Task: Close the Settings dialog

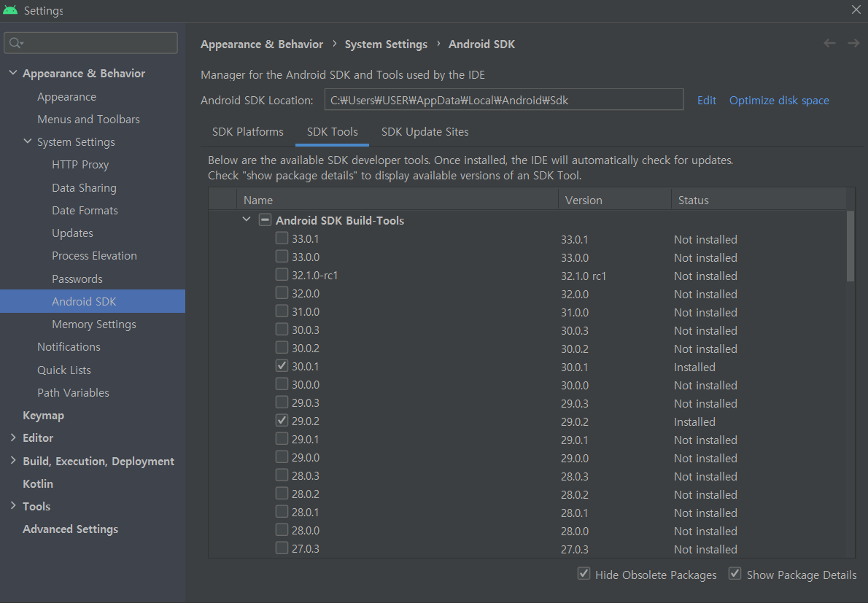Action: [x=856, y=9]
